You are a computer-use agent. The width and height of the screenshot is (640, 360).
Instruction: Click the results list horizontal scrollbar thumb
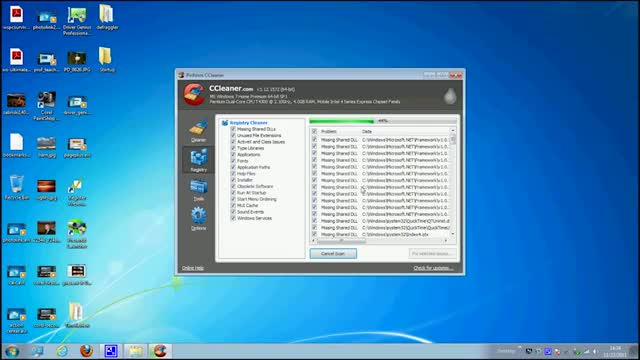point(341,241)
